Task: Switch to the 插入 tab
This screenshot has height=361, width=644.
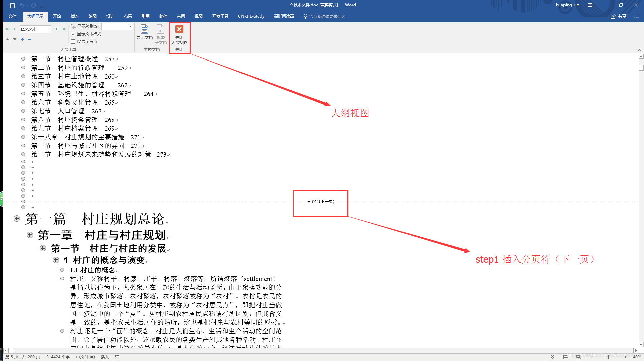Action: pos(75,16)
